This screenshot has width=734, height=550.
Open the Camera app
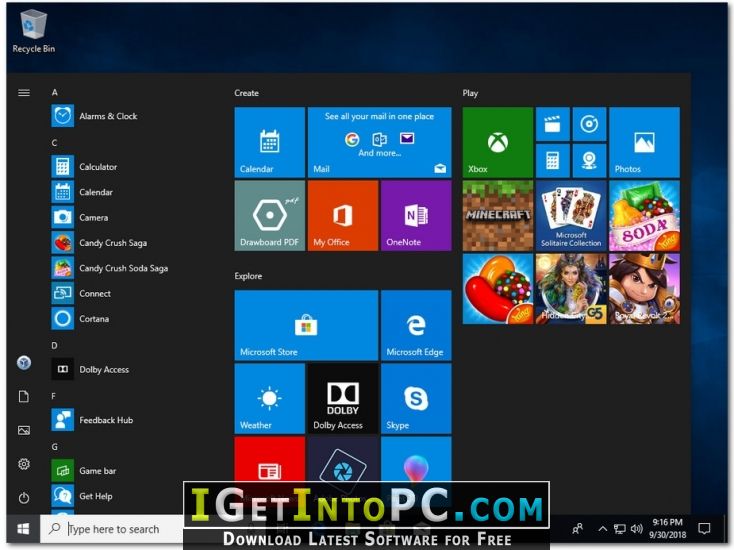pyautogui.click(x=108, y=217)
